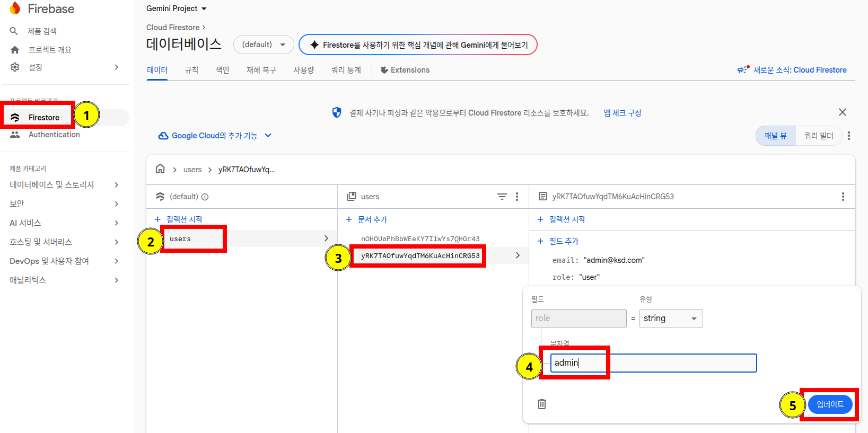
Task: Open the string type dropdown
Action: point(671,319)
